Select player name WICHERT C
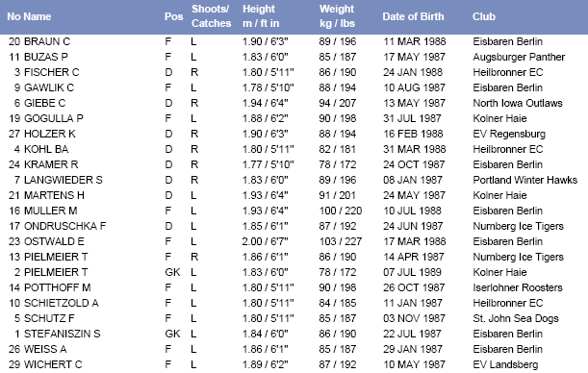 (x=53, y=364)
